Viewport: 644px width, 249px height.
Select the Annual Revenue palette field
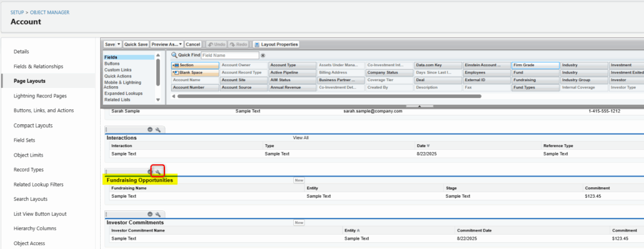click(x=292, y=87)
